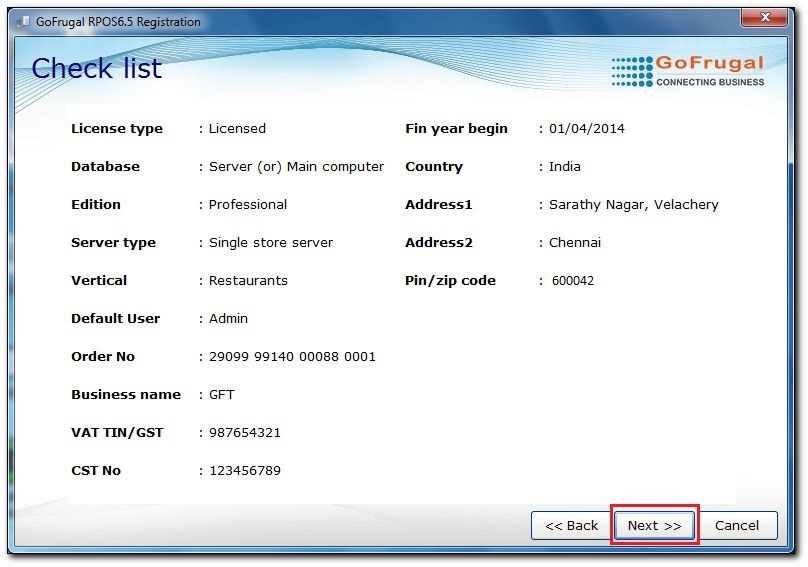Select the 'Restaurants' vertical value
Image resolution: width=808 pixels, height=567 pixels.
click(248, 280)
